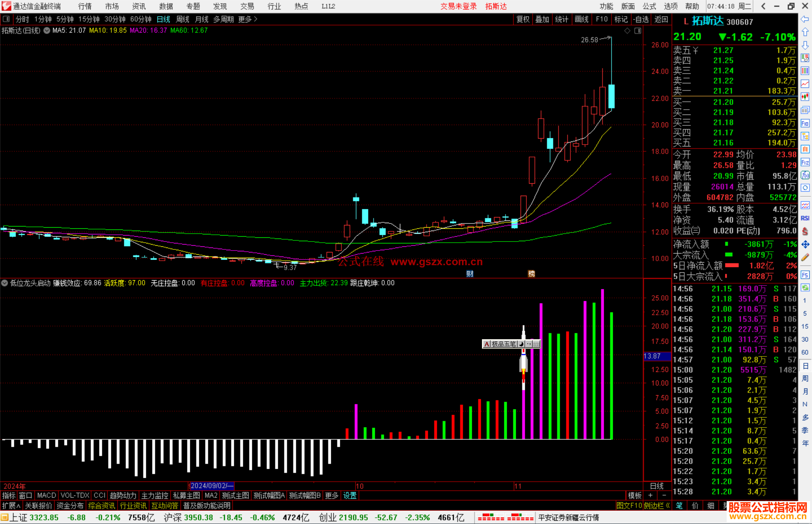Click the RSI indicator sidebar icon
The height and width of the screenshot is (524, 812).
(x=805, y=218)
